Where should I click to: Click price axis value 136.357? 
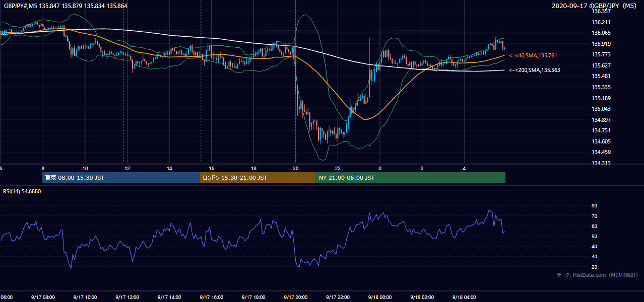click(601, 11)
